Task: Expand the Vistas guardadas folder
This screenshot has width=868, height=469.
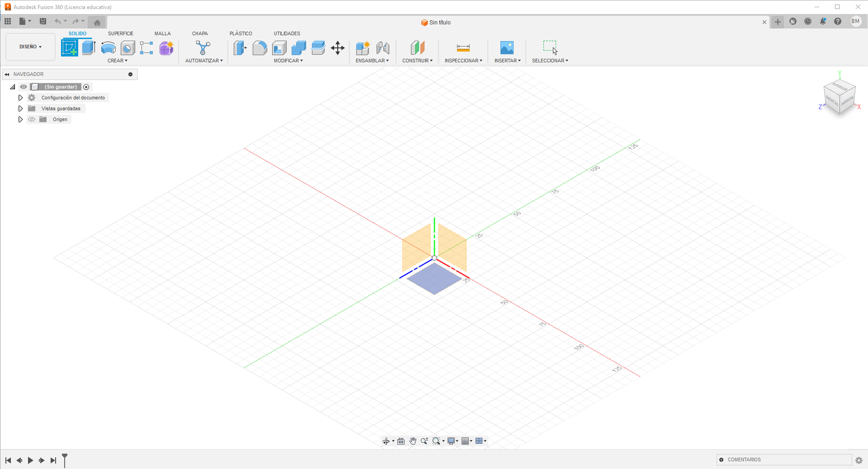Action: click(20, 108)
